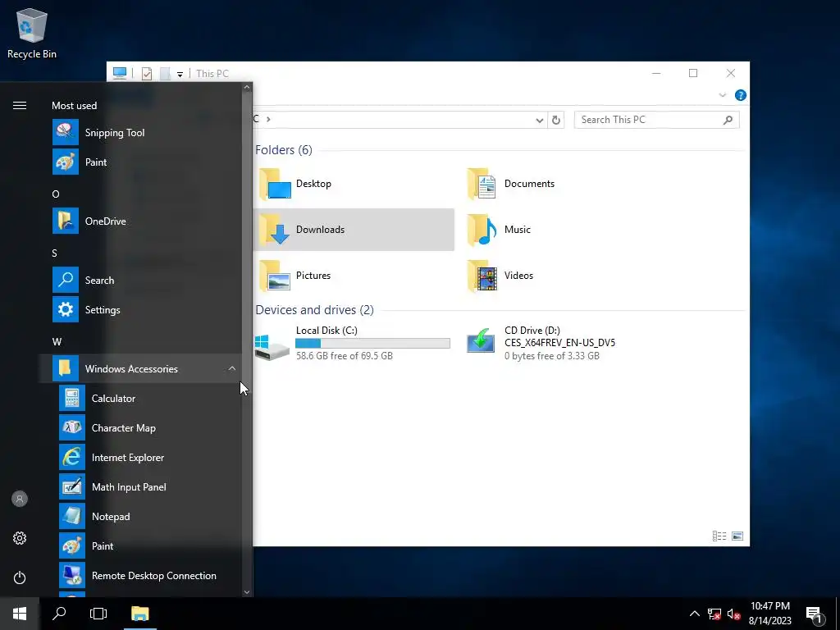
Task: Open Math Input Panel
Action: (140, 487)
